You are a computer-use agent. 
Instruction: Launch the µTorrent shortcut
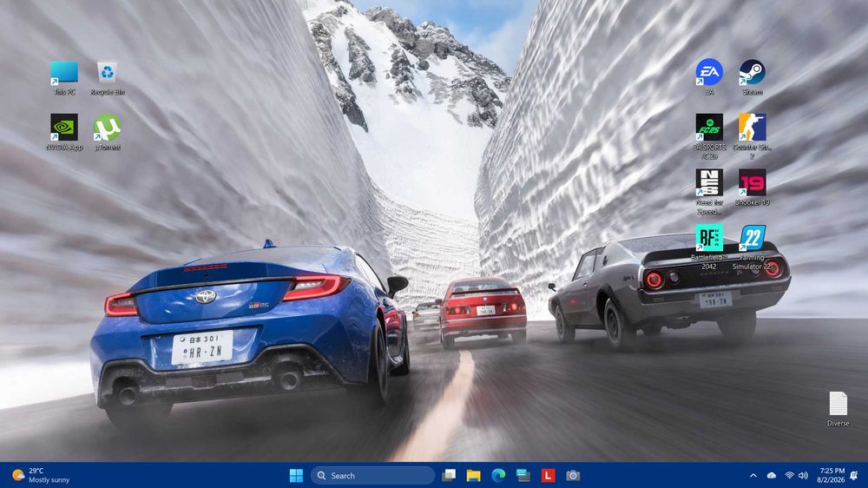coord(108,132)
